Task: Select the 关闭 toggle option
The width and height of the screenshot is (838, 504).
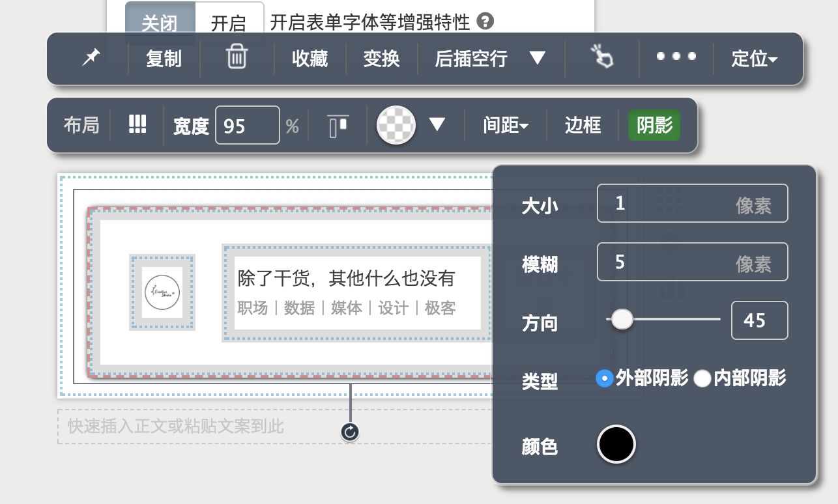Action: click(160, 23)
